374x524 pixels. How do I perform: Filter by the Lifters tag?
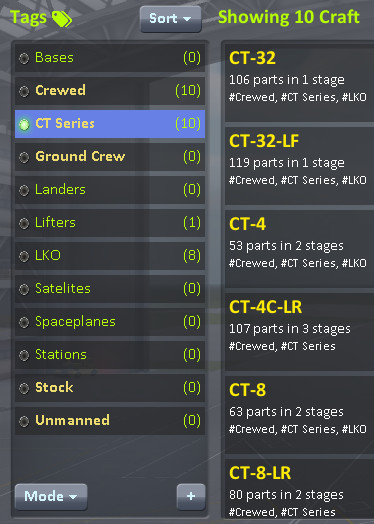click(110, 223)
